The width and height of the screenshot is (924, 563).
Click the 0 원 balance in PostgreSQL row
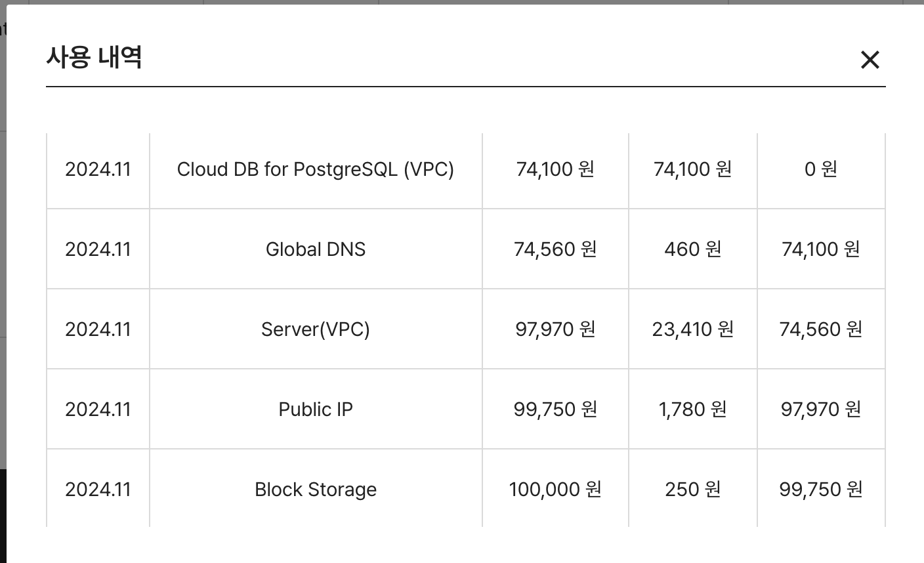tap(820, 169)
